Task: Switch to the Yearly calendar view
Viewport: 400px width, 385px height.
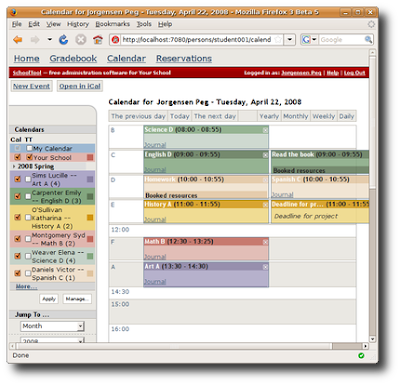Action: (x=269, y=116)
